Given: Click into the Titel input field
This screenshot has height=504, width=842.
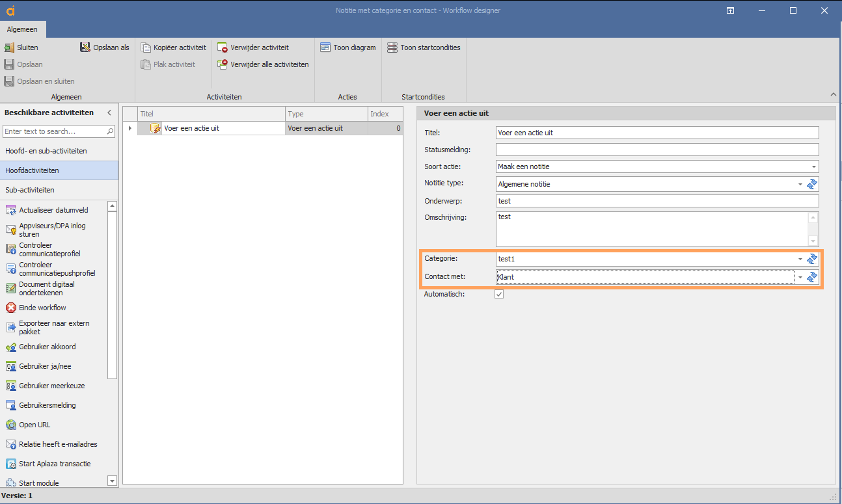Looking at the screenshot, I should pyautogui.click(x=657, y=133).
